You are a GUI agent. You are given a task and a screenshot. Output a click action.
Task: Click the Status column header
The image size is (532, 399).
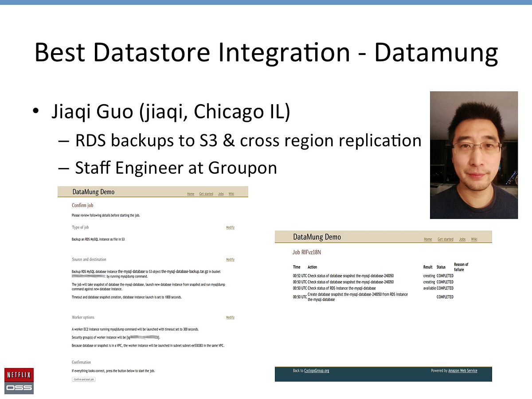[x=441, y=267]
